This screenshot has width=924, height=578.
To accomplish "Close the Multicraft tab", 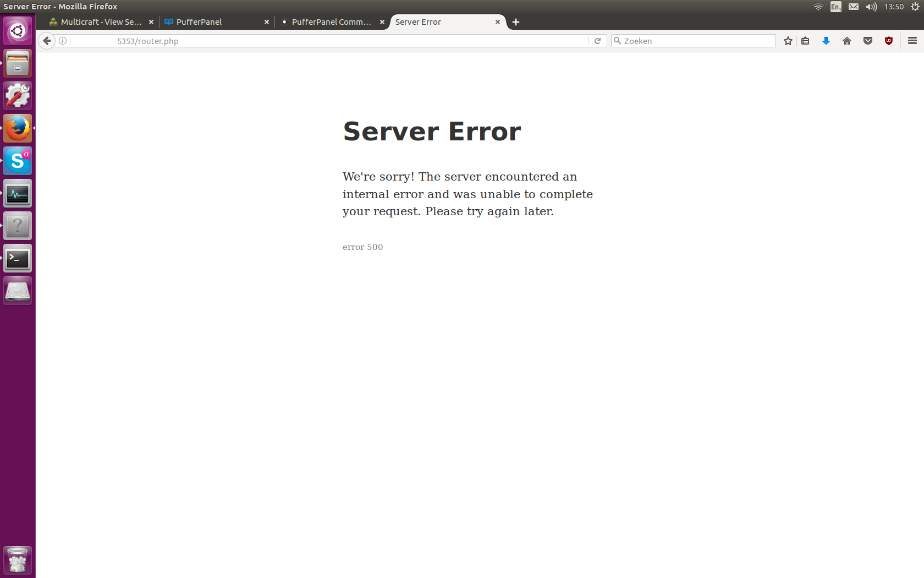I will 151,22.
